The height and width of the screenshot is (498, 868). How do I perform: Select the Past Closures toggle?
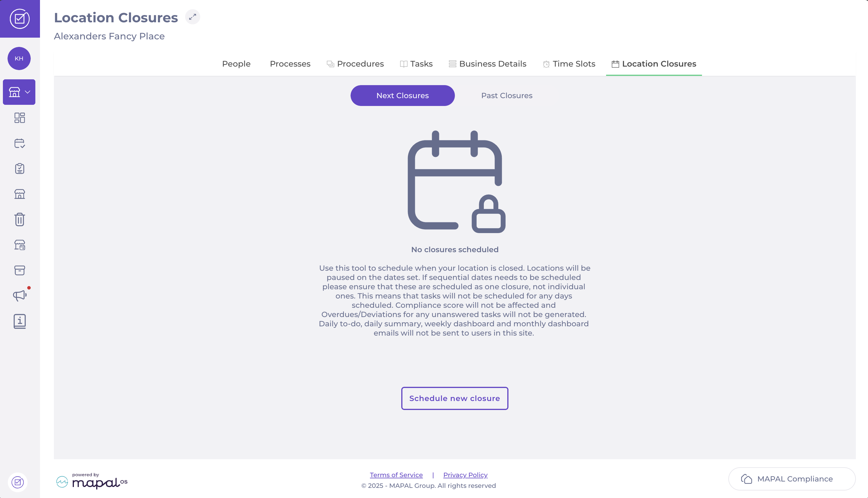coord(507,96)
